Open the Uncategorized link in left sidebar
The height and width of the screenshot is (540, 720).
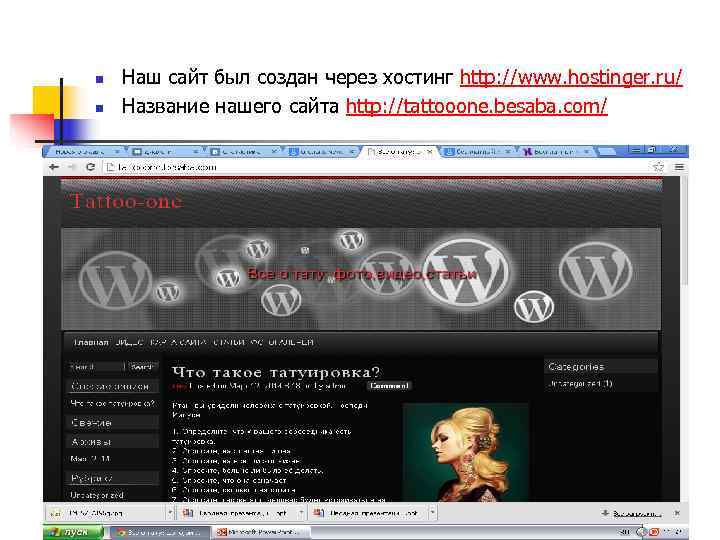(97, 495)
